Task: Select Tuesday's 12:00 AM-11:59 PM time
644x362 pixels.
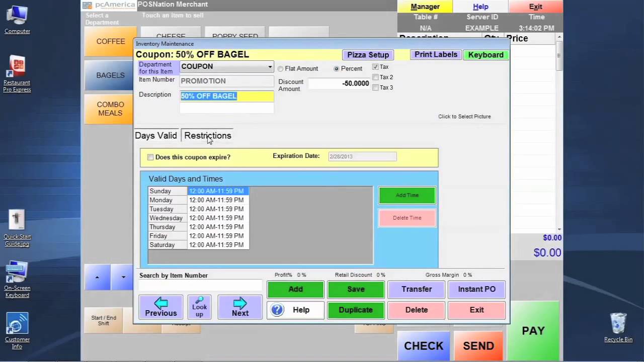Action: (x=218, y=209)
